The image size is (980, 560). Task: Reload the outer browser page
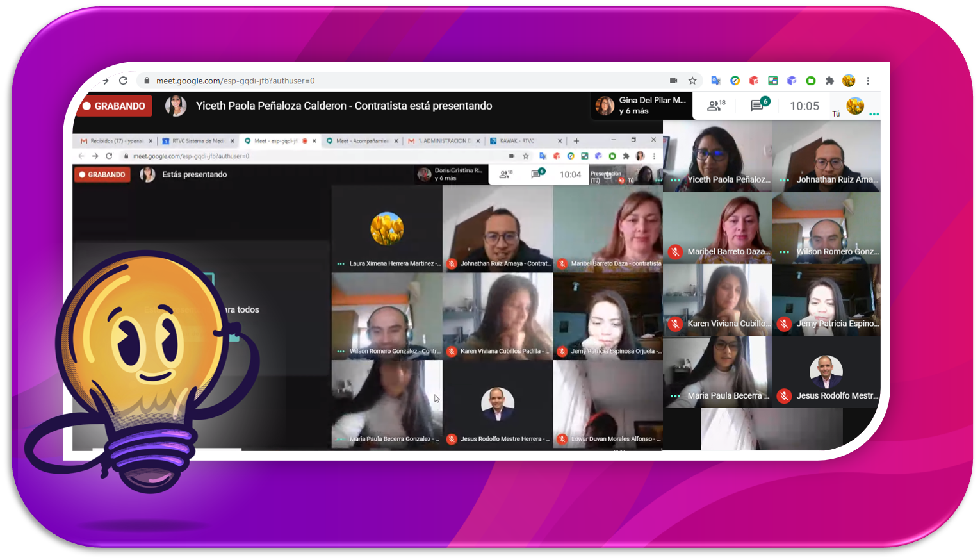(x=124, y=81)
